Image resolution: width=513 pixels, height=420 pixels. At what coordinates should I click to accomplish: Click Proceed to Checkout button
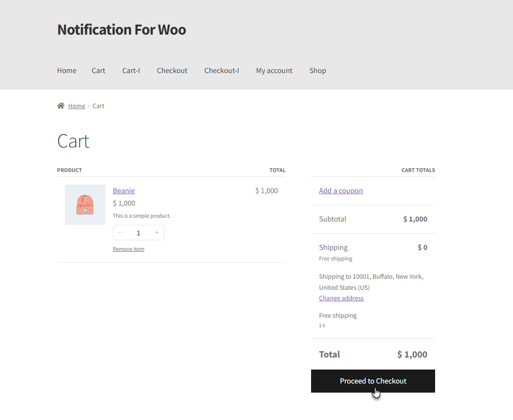pyautogui.click(x=373, y=381)
